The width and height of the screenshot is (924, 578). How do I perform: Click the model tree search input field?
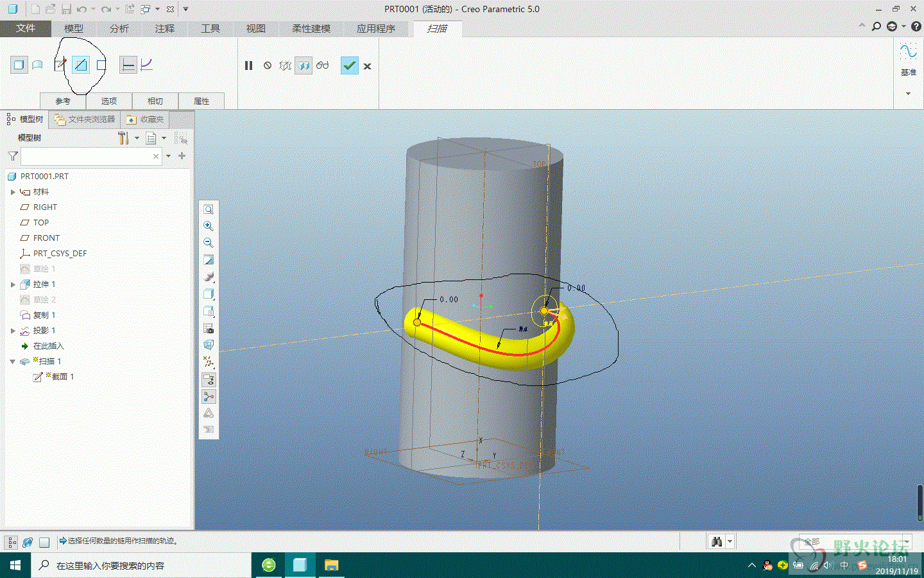91,156
